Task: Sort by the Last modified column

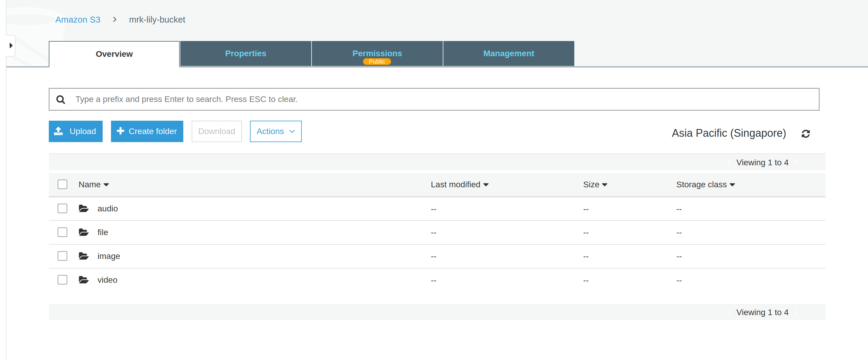Action: tap(459, 185)
